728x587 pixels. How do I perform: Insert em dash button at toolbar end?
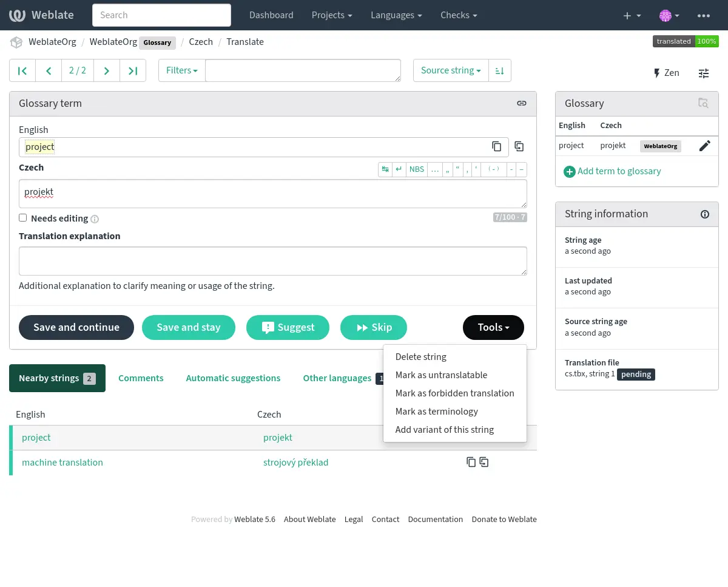[x=522, y=169]
